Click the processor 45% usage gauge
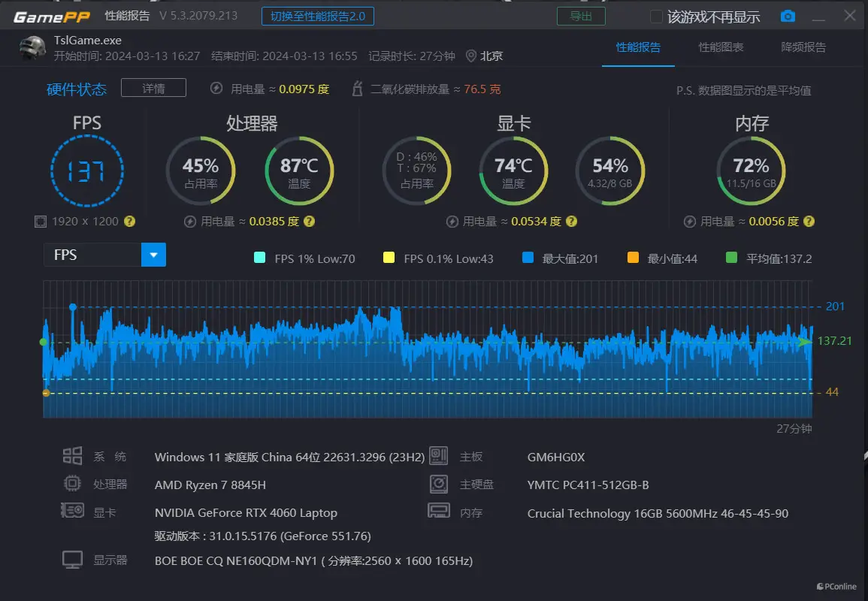Image resolution: width=868 pixels, height=601 pixels. [x=201, y=171]
